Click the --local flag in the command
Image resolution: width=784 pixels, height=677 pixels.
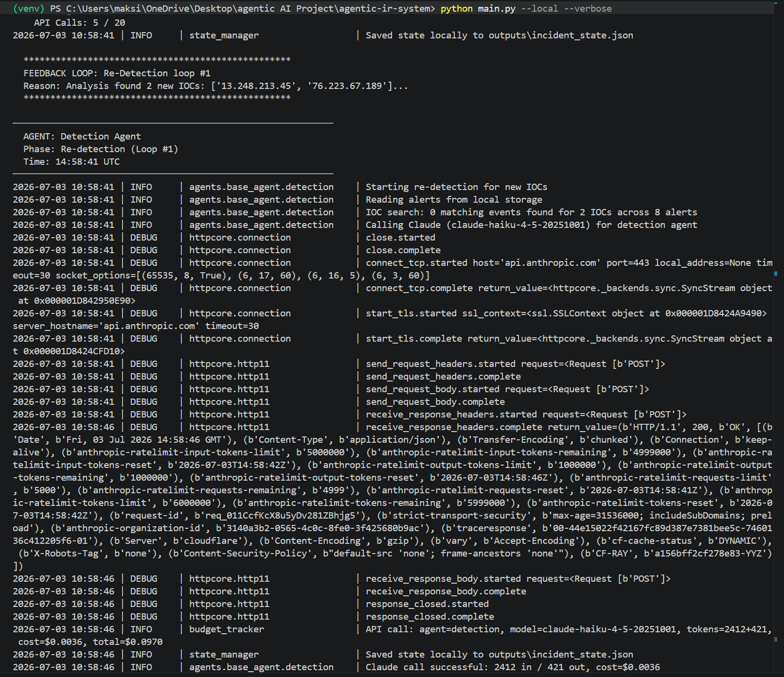[x=540, y=9]
